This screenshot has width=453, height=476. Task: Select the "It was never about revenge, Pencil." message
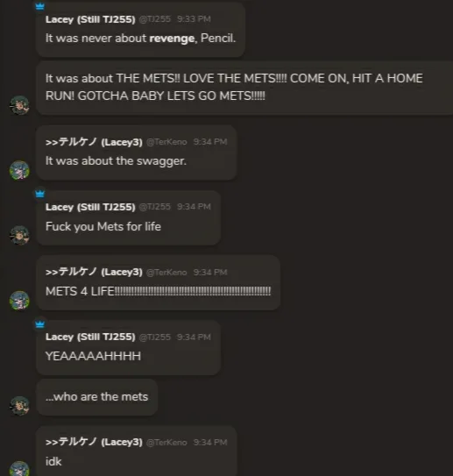(x=140, y=39)
